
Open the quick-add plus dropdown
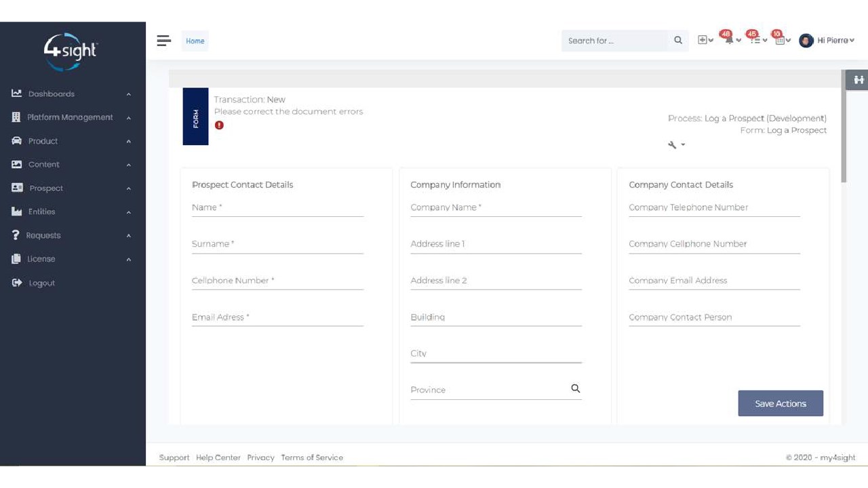pos(705,41)
